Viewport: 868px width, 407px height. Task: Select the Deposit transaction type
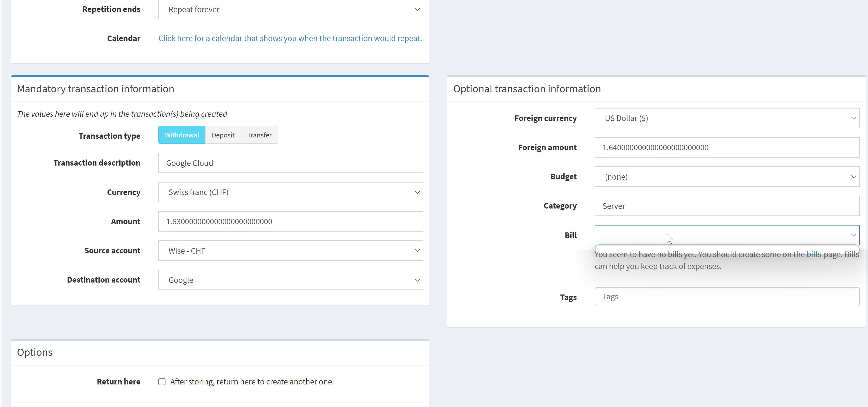coord(223,135)
